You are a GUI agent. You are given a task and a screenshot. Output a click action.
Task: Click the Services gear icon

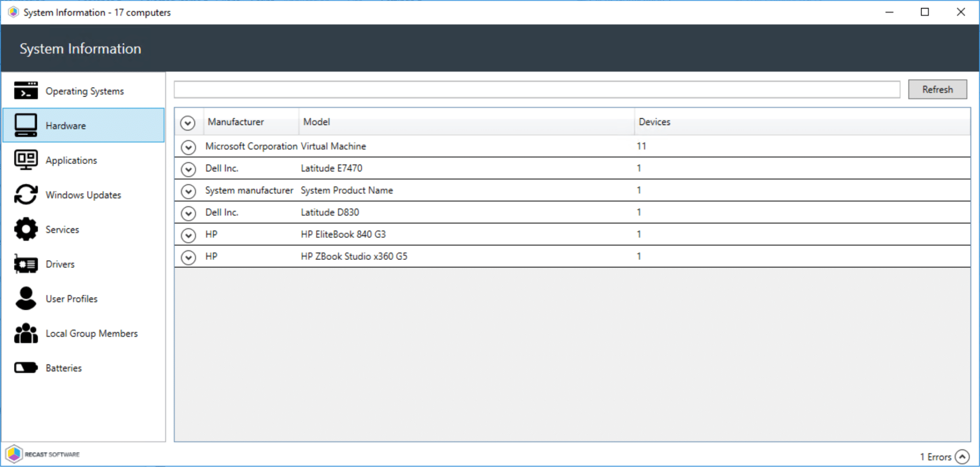click(x=26, y=229)
